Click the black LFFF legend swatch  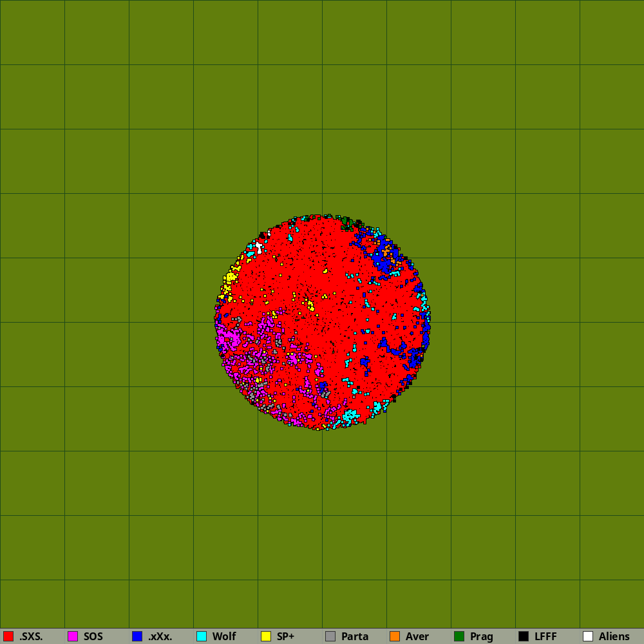[524, 636]
